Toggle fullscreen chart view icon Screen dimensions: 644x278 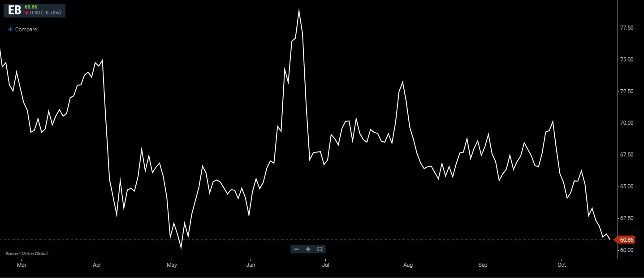(x=320, y=249)
